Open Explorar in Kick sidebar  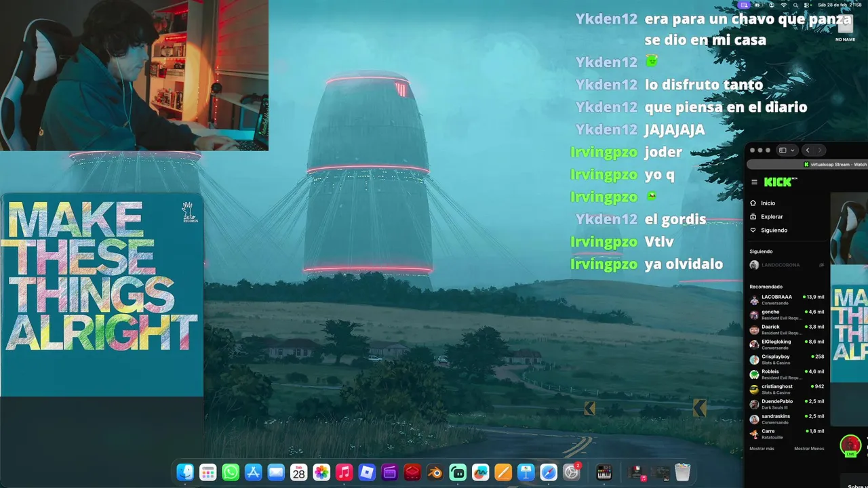point(766,216)
